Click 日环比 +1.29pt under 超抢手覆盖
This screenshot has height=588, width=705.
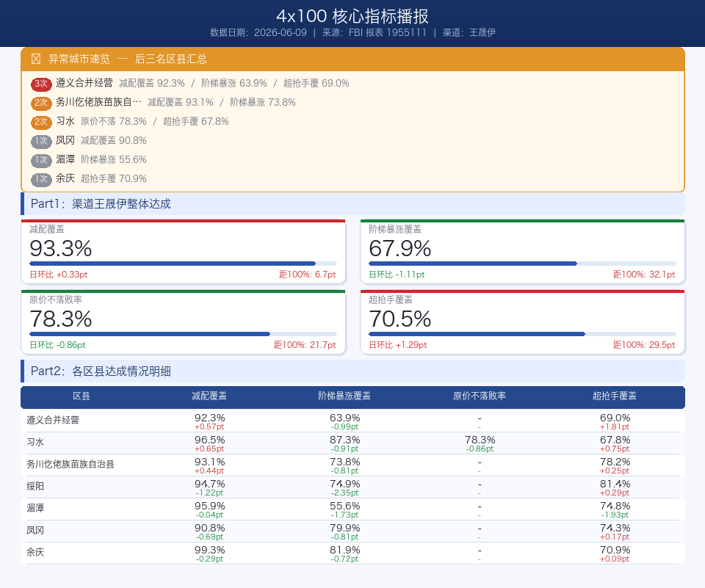398,345
